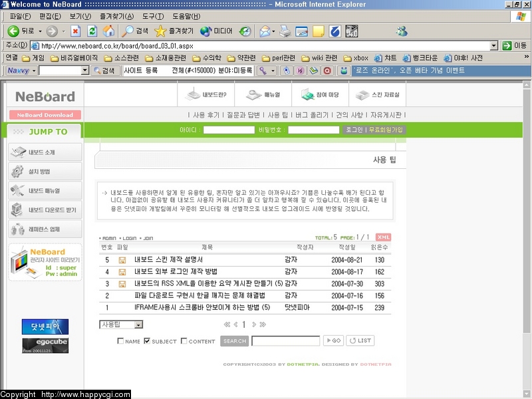
Task: Open the 내보드란? top navigation tab
Action: [206, 94]
